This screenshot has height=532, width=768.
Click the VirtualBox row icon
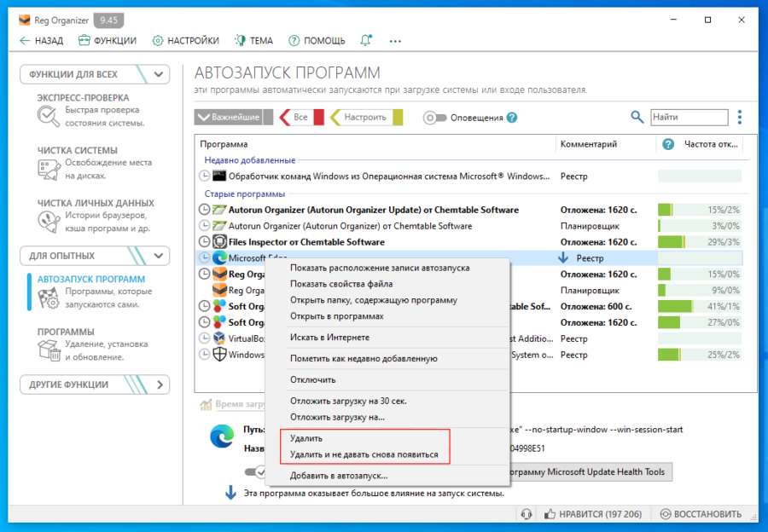pos(219,338)
